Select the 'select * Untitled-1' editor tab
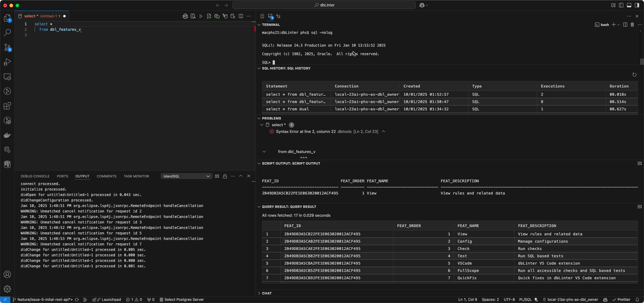 pyautogui.click(x=42, y=16)
